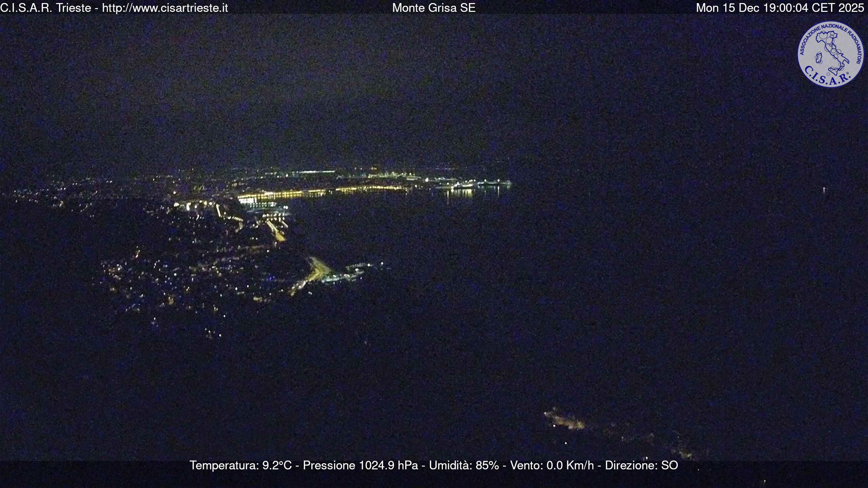
Task: Select the Monte Grisa SE camera title
Action: click(434, 8)
